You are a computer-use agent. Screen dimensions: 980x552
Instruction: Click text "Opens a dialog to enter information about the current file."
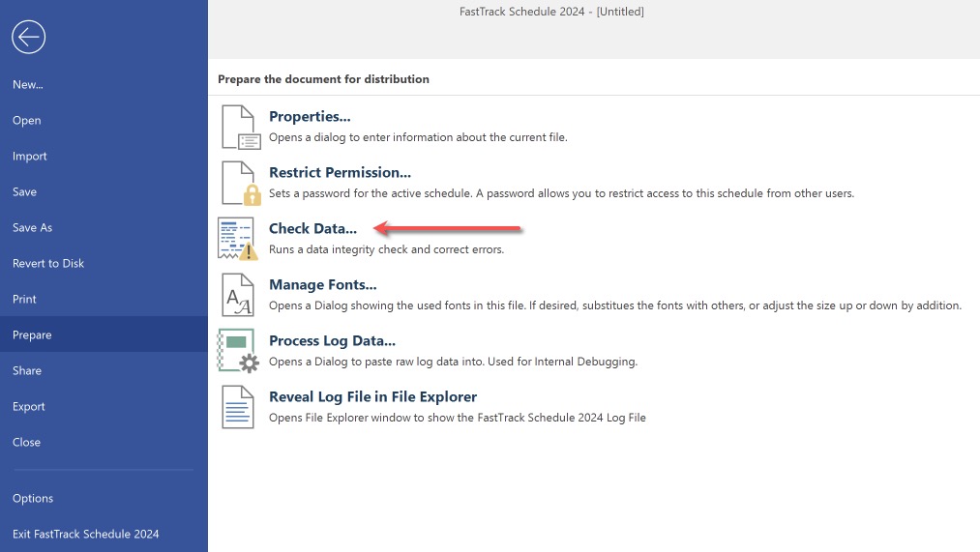[418, 137]
